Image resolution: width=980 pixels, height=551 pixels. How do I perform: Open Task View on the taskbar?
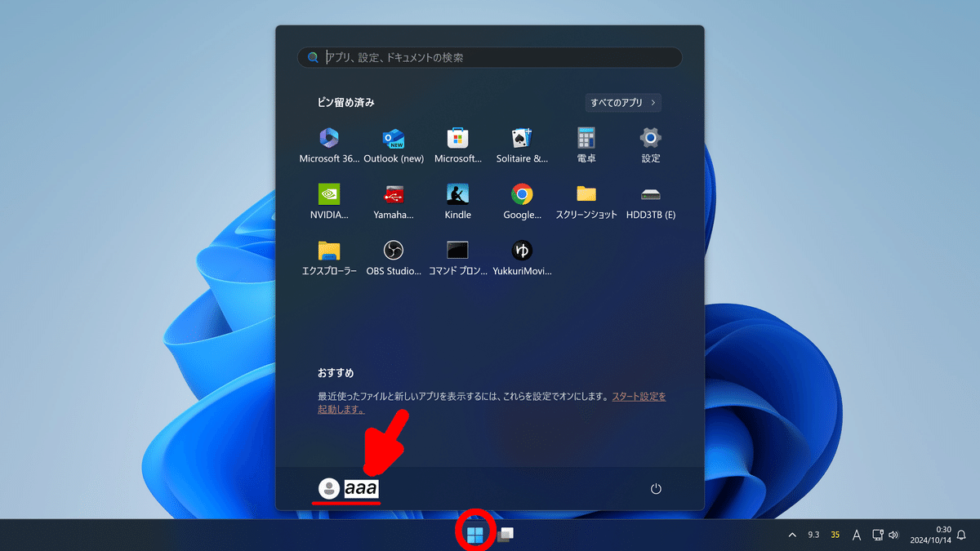coord(506,535)
